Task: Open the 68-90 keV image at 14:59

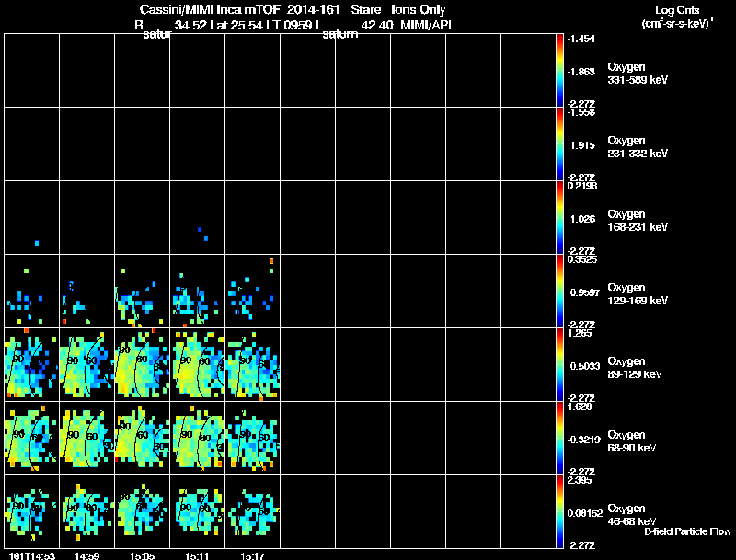Action: coord(86,439)
